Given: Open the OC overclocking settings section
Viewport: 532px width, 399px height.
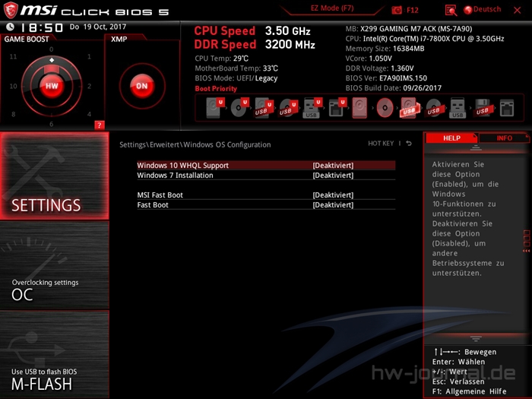Looking at the screenshot, I should tap(54, 265).
